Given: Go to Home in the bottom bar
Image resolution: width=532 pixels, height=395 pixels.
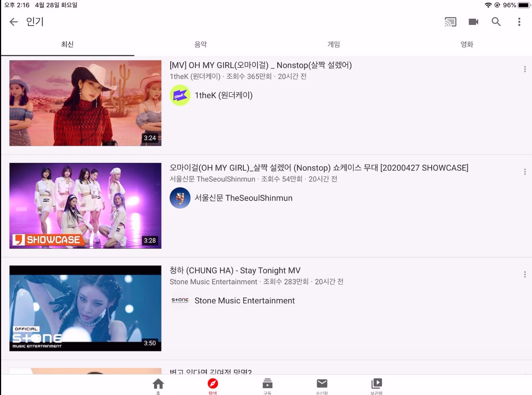Looking at the screenshot, I should 158,386.
